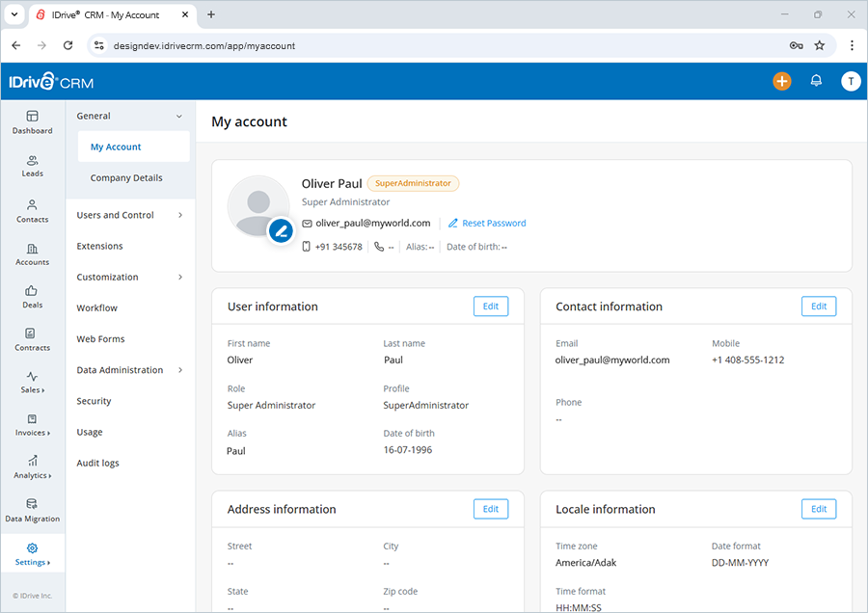Select the Contracts sidebar icon
The image size is (868, 613).
32,339
